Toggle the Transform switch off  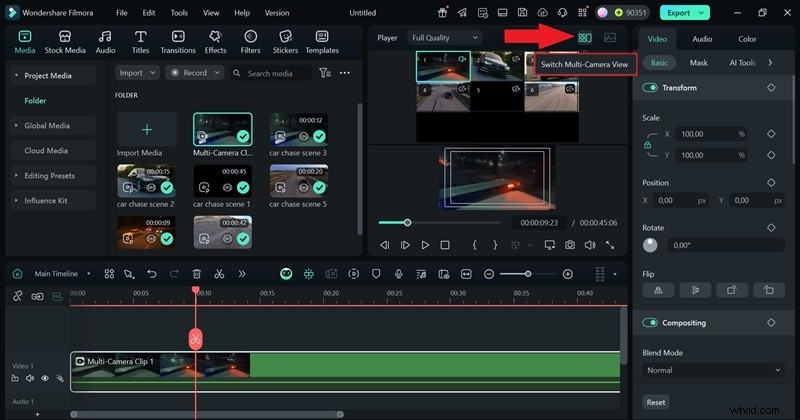tap(650, 88)
